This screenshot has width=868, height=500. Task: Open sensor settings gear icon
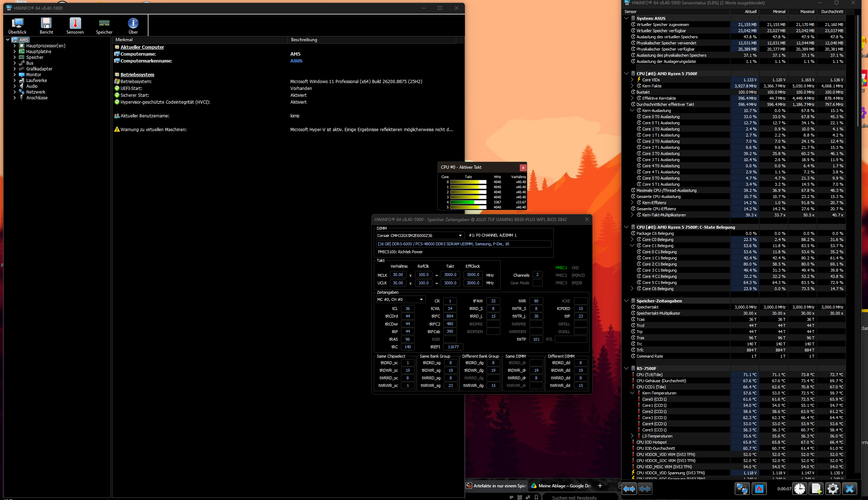tap(833, 489)
